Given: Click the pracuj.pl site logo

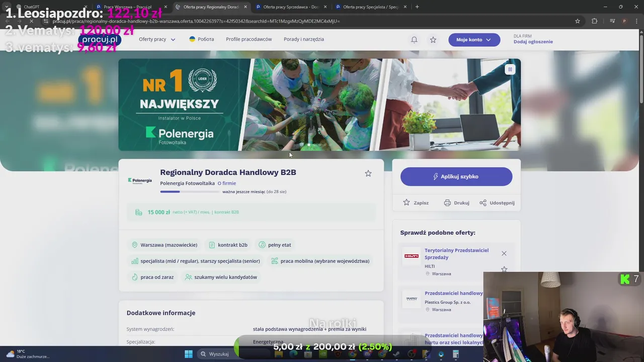Looking at the screenshot, I should [x=100, y=39].
